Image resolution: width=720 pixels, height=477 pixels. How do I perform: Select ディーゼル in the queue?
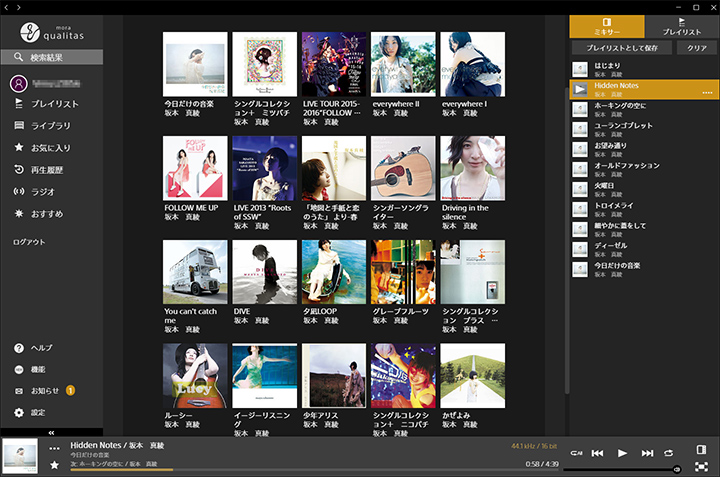645,249
